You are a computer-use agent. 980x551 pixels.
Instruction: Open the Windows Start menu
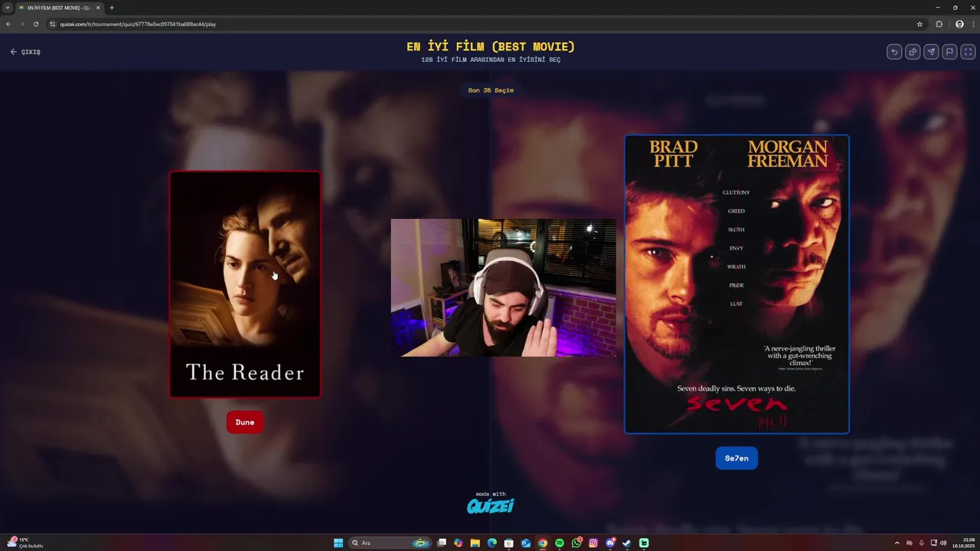[x=338, y=543]
